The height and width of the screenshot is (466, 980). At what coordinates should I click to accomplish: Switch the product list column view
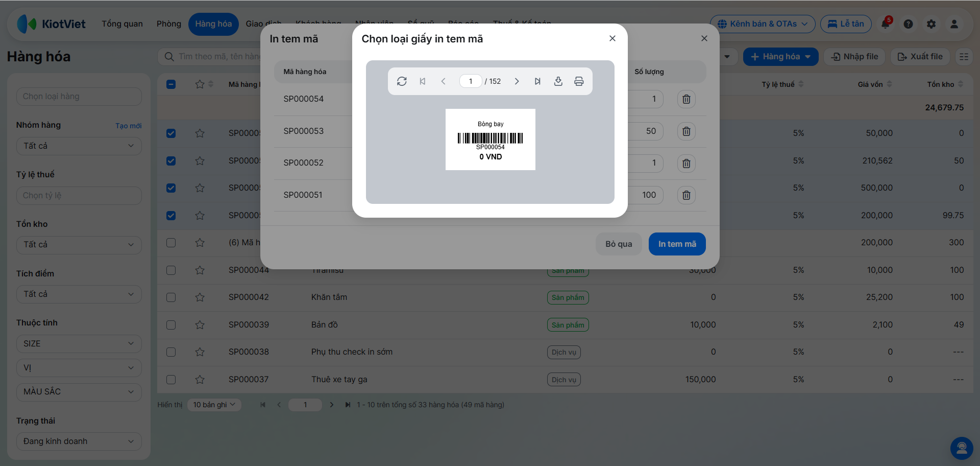[964, 57]
